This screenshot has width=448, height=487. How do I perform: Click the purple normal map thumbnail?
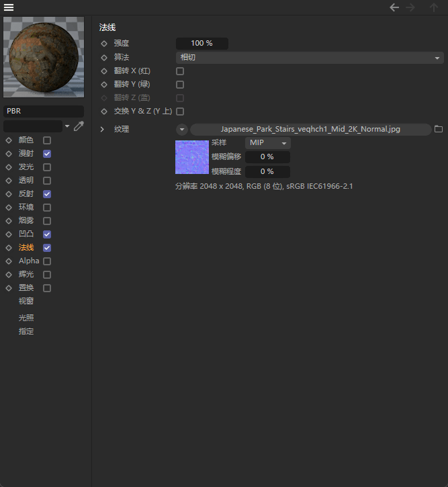192,157
